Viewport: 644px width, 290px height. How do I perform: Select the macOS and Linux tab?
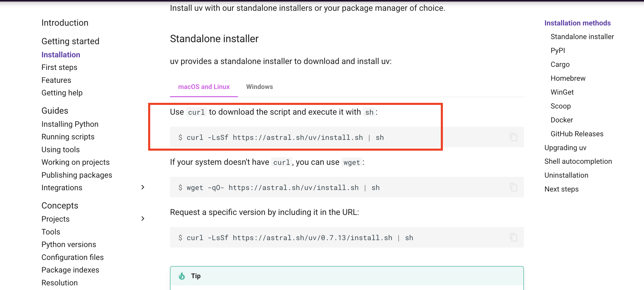pyautogui.click(x=204, y=87)
